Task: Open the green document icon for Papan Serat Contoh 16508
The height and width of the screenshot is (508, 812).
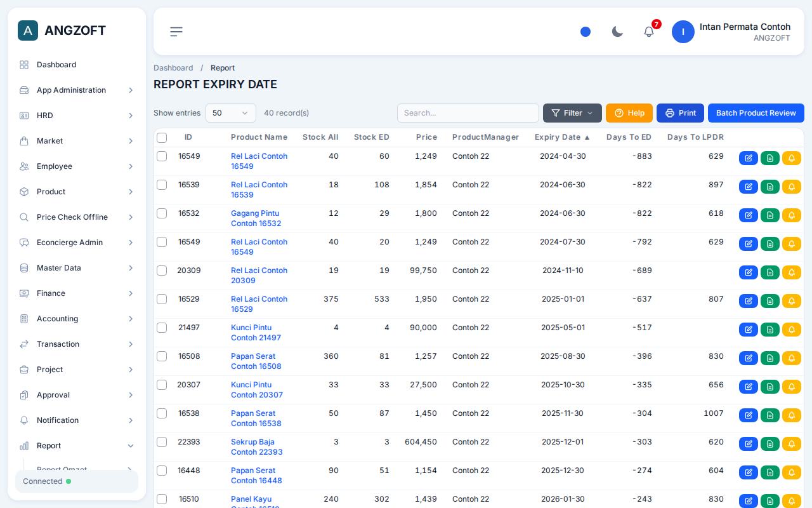Action: click(x=770, y=358)
